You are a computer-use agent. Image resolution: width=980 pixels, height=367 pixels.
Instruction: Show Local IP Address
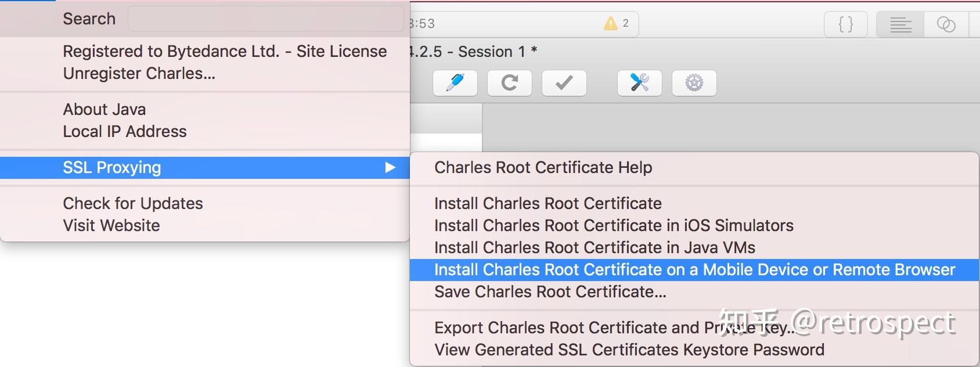point(205,131)
